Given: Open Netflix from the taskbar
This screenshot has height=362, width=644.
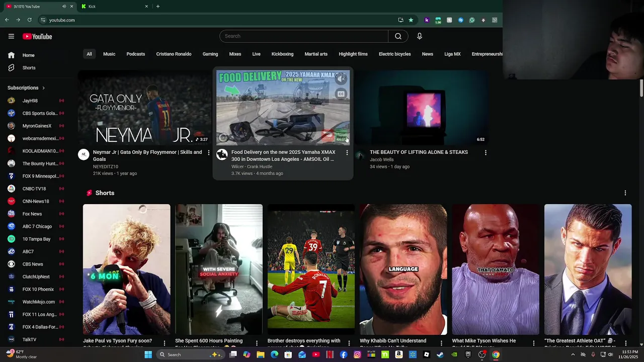Looking at the screenshot, I should 330,354.
